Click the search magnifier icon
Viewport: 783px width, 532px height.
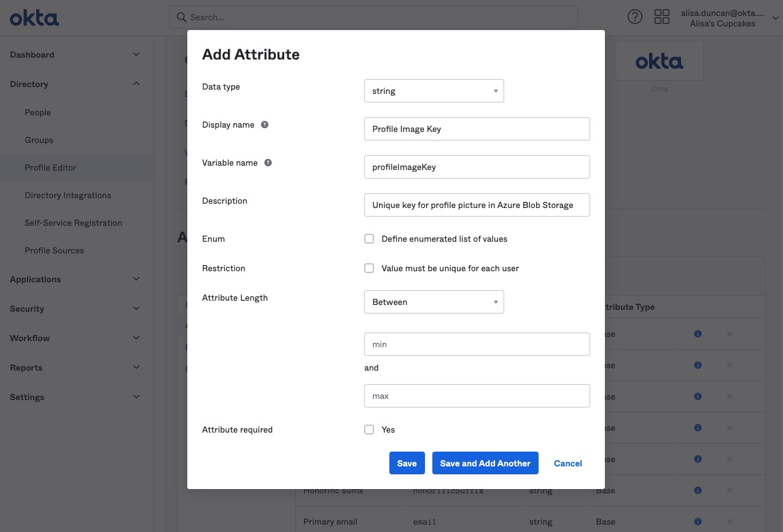(181, 17)
